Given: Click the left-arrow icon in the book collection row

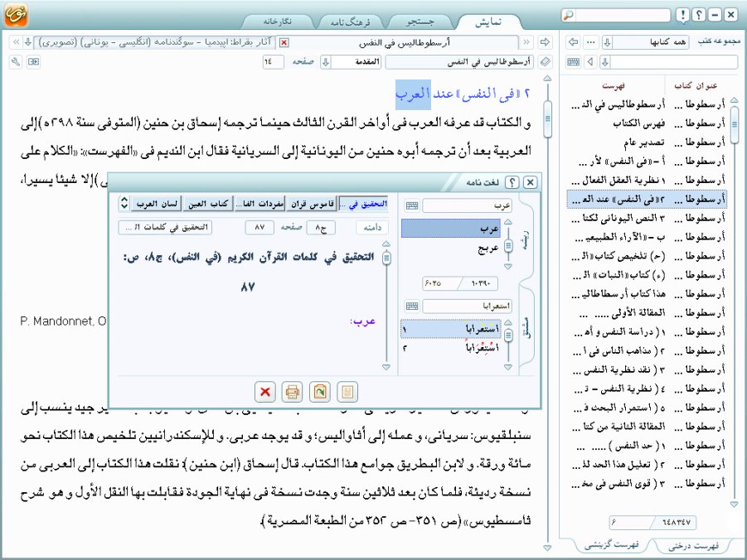Looking at the screenshot, I should point(574,42).
